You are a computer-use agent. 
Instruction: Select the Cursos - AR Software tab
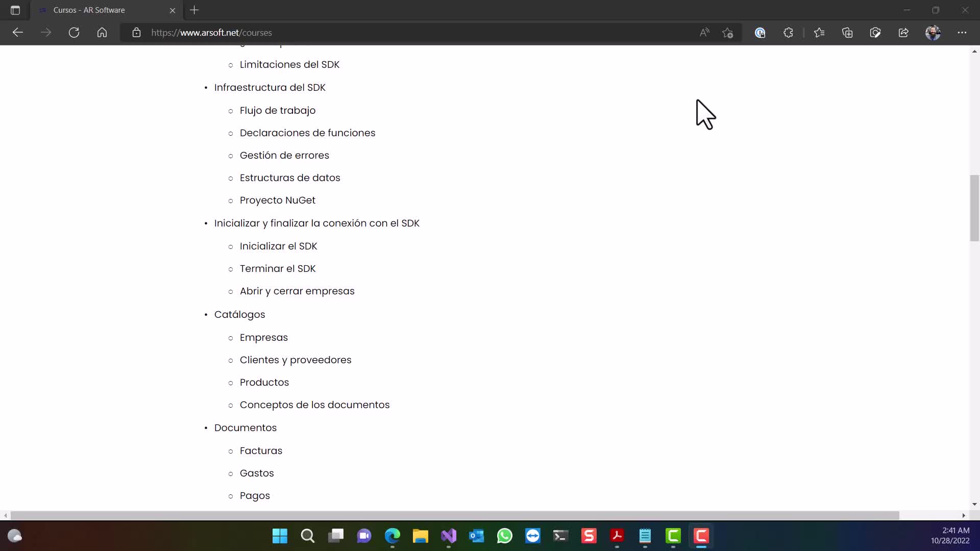pos(89,10)
